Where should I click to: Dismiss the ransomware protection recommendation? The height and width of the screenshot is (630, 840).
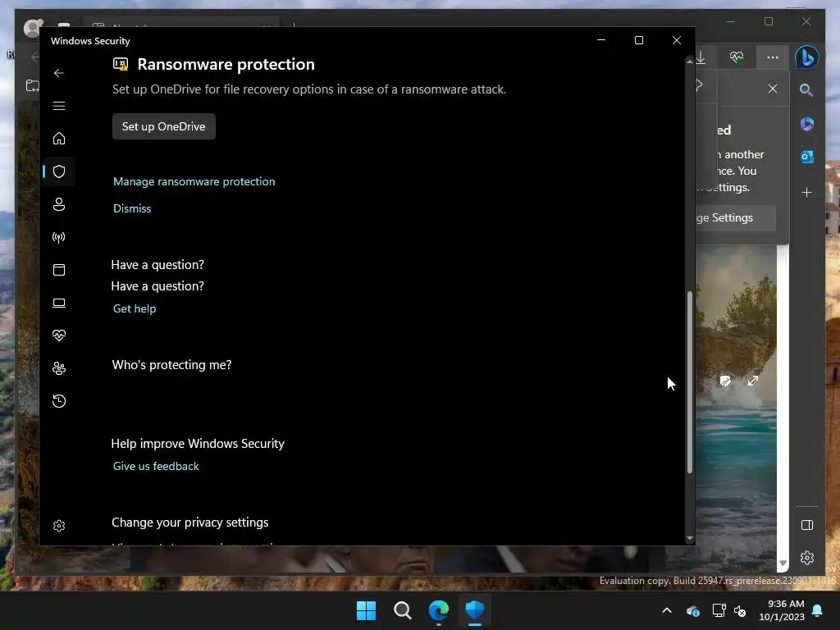(x=132, y=208)
